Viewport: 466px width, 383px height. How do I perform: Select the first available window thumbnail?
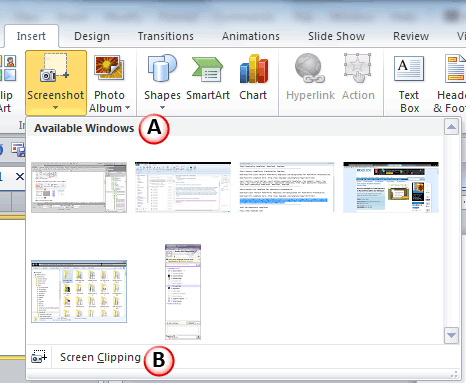[79, 187]
